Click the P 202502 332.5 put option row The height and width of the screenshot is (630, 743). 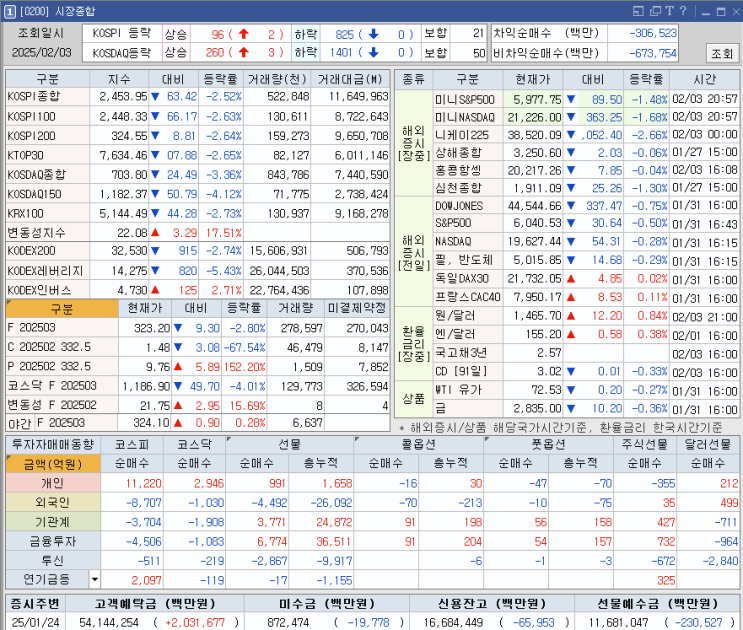[198, 367]
